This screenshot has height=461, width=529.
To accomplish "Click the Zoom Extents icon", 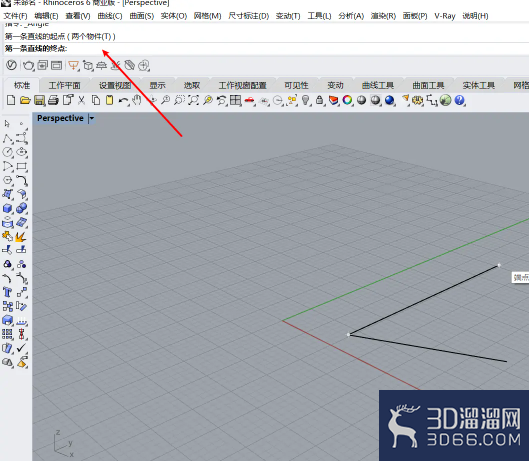I will [194, 100].
